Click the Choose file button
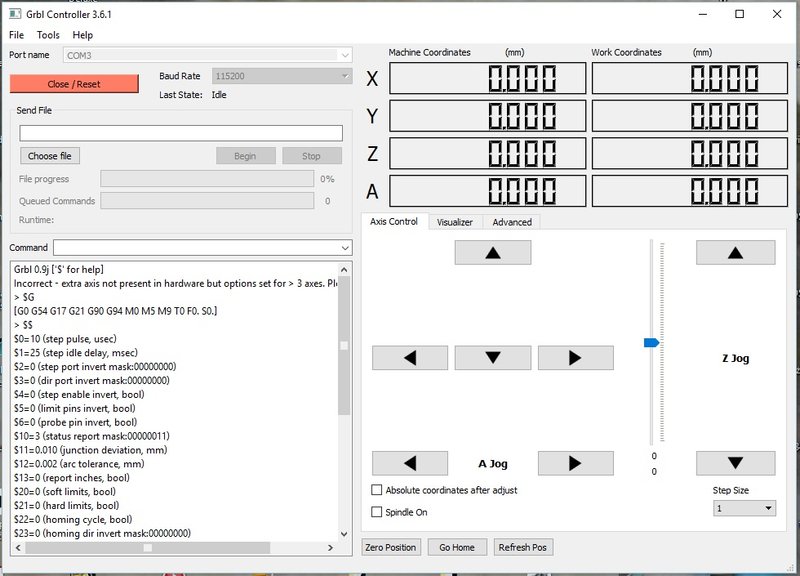 coord(50,156)
